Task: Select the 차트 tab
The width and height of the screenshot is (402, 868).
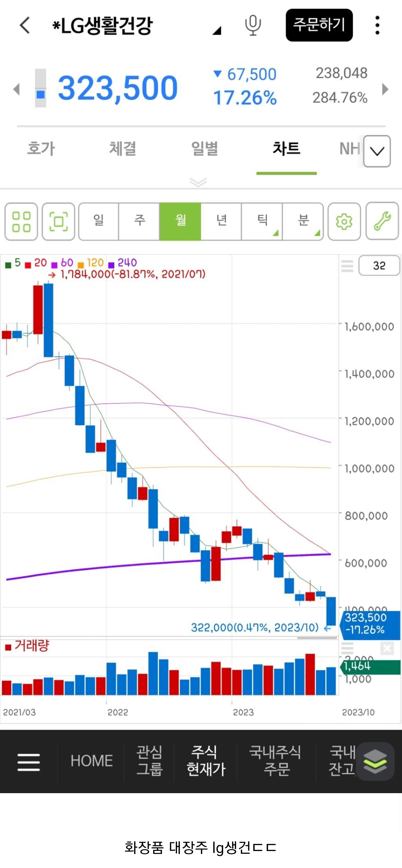Action: [x=286, y=149]
